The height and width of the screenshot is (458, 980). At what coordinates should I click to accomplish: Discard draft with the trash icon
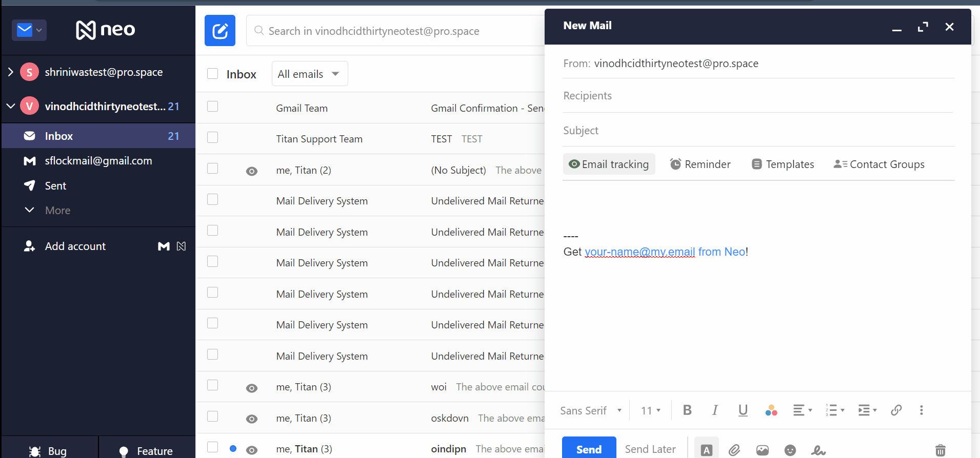coord(940,450)
